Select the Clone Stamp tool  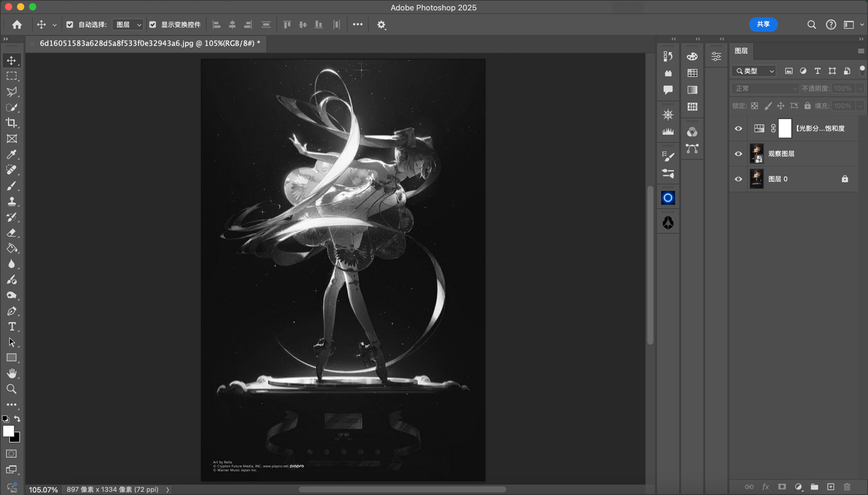(11, 202)
